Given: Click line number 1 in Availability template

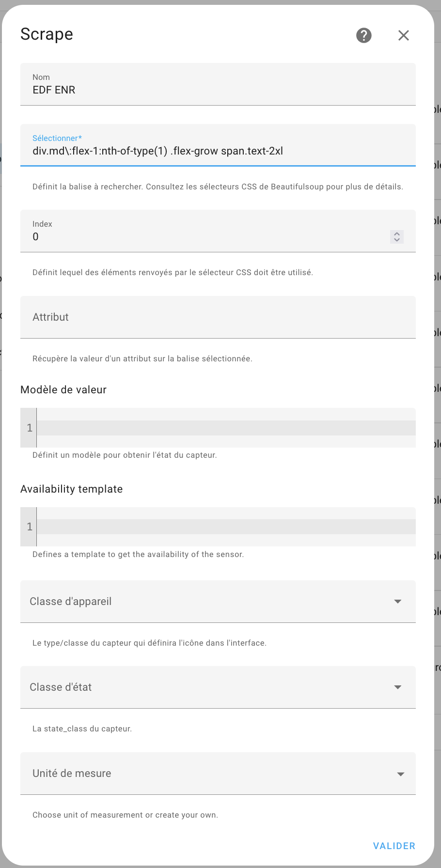Looking at the screenshot, I should pyautogui.click(x=30, y=527).
